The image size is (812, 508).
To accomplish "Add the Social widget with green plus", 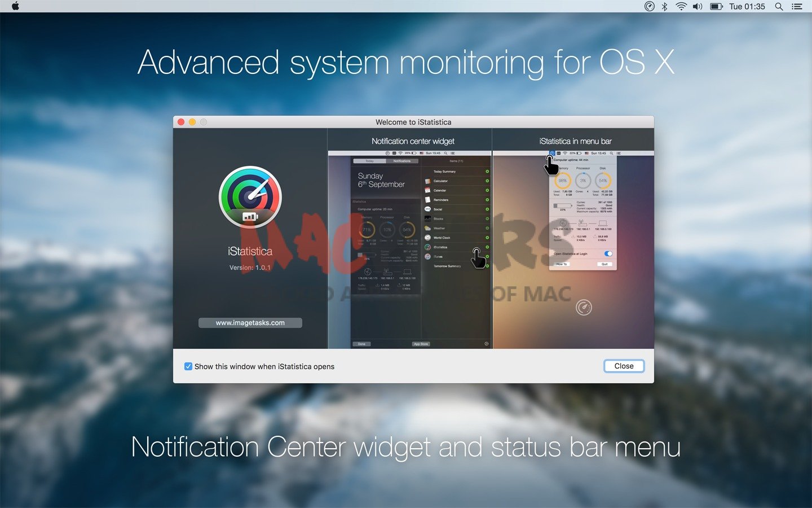I will pos(487,209).
